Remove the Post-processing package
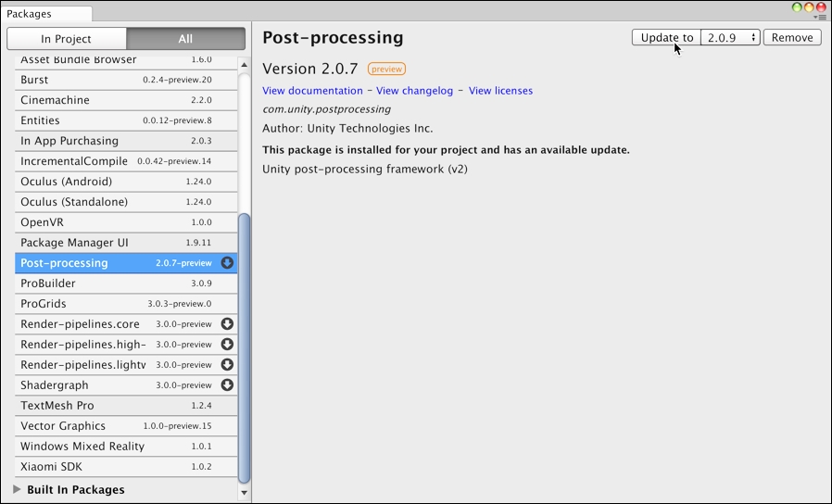832x504 pixels. click(x=792, y=38)
